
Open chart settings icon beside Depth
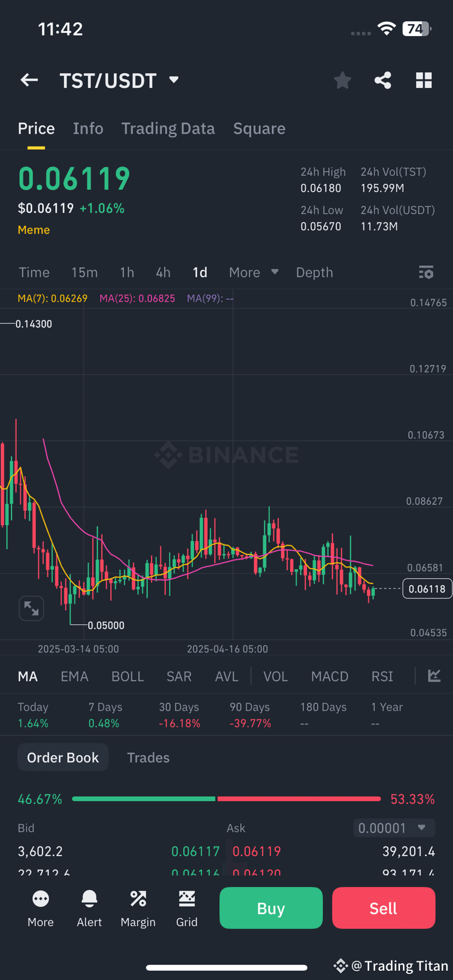pyautogui.click(x=426, y=272)
